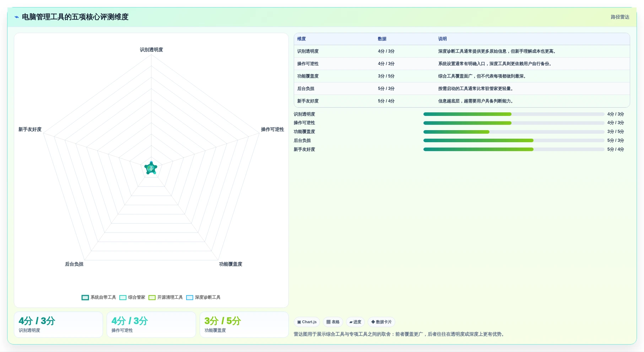Click the description starting 综合工具覆盖面广
The image size is (644, 352).
click(483, 76)
